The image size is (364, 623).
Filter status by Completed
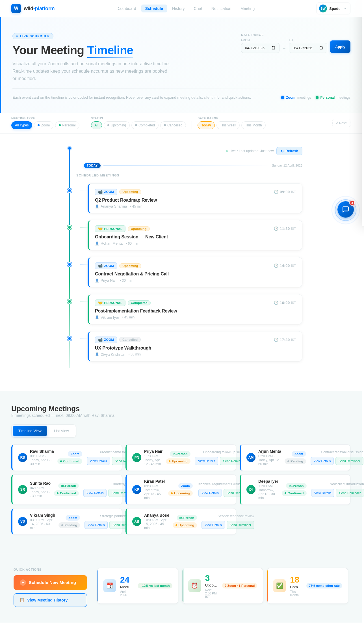click(145, 125)
